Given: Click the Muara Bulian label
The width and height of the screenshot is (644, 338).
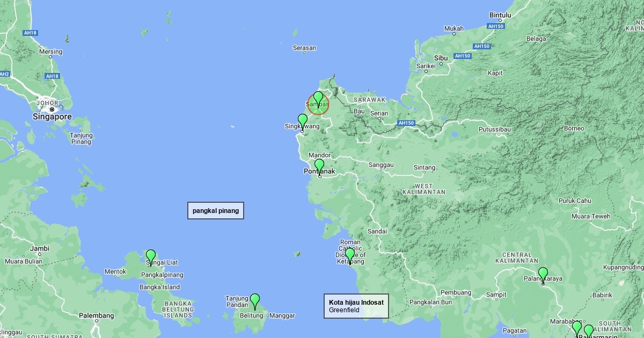Looking at the screenshot, I should 23,261.
